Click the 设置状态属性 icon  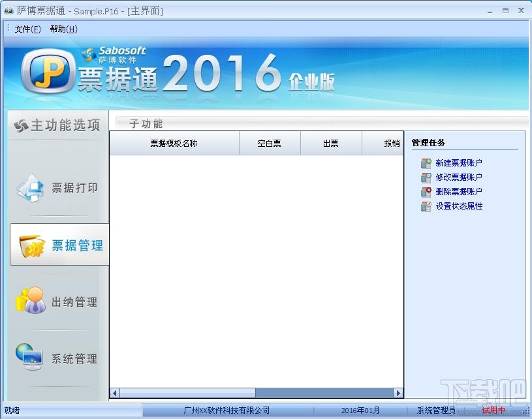pos(426,206)
